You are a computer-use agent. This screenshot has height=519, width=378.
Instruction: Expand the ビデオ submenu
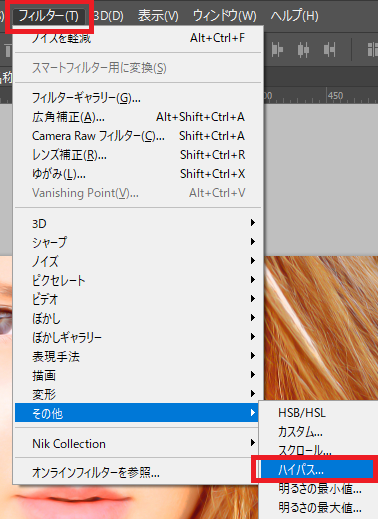(x=138, y=299)
